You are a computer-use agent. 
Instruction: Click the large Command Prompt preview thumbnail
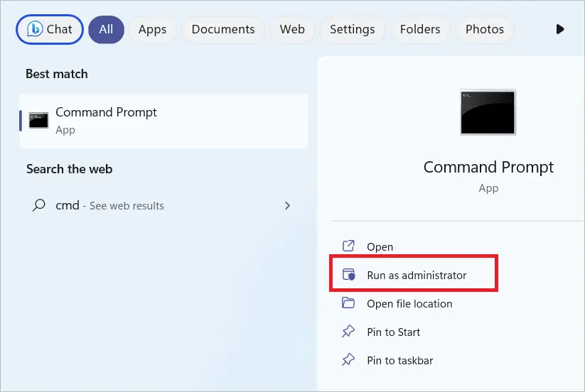[488, 111]
